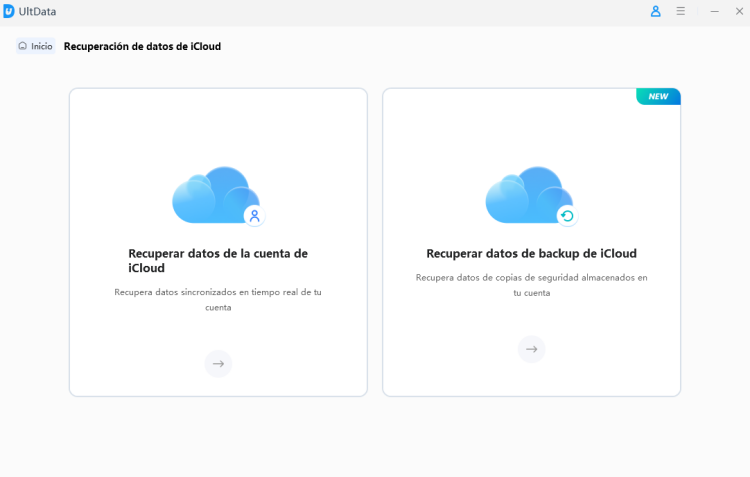The width and height of the screenshot is (750, 477).
Task: Minimize the UltData window
Action: (x=714, y=11)
